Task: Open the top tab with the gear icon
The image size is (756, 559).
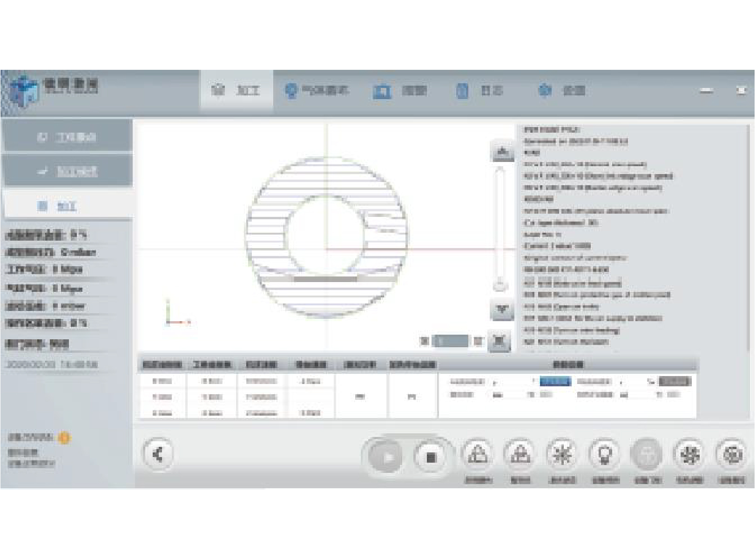Action: 561,90
